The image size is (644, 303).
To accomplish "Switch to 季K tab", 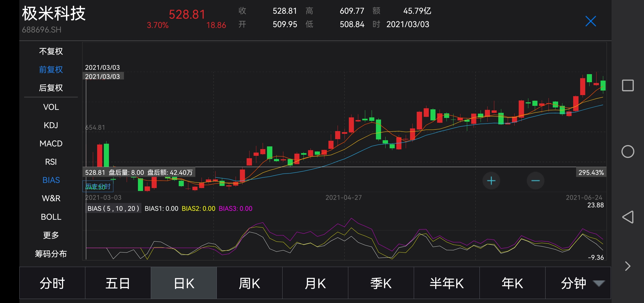I will (x=381, y=283).
